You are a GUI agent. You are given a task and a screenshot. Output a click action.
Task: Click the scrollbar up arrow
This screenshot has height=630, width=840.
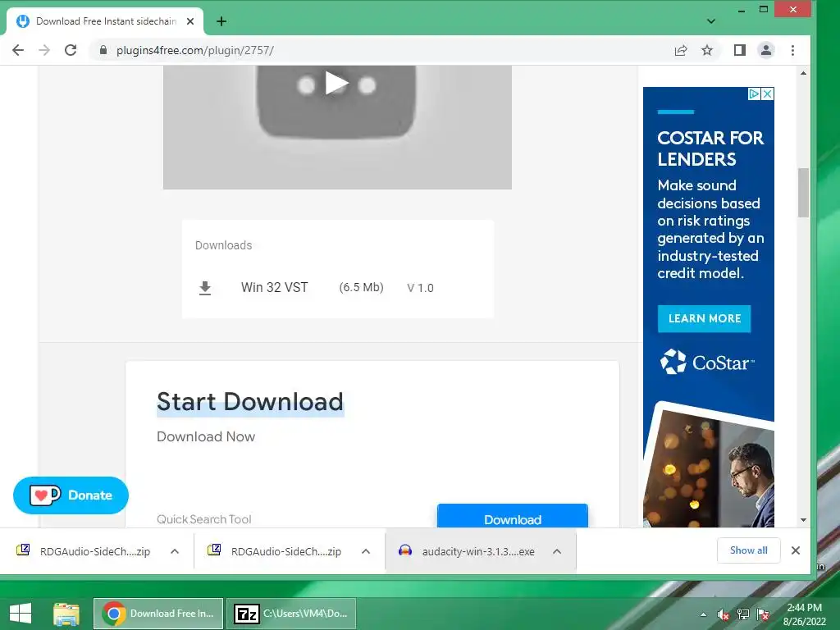pyautogui.click(x=803, y=73)
